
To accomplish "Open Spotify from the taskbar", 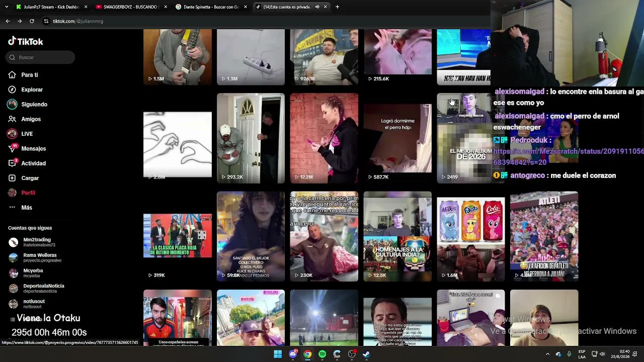I will tap(322, 354).
